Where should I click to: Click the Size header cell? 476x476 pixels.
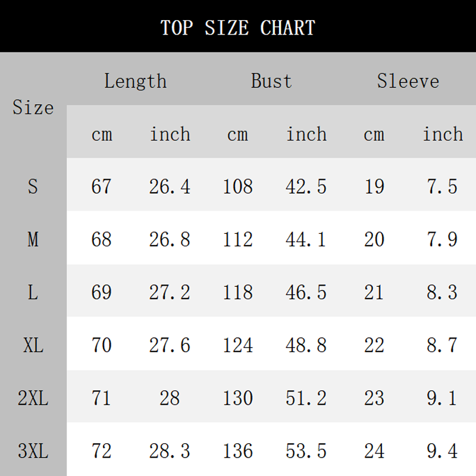tap(33, 108)
